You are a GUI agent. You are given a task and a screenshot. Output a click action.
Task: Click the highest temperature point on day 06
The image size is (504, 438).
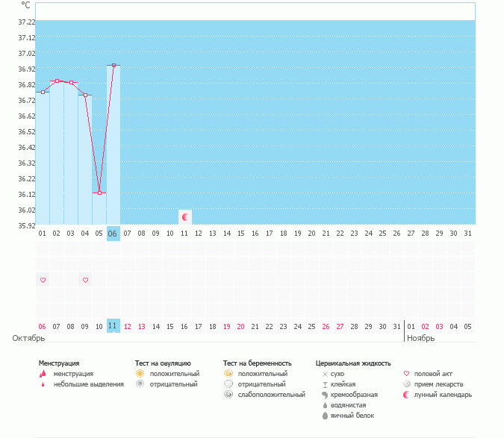113,65
